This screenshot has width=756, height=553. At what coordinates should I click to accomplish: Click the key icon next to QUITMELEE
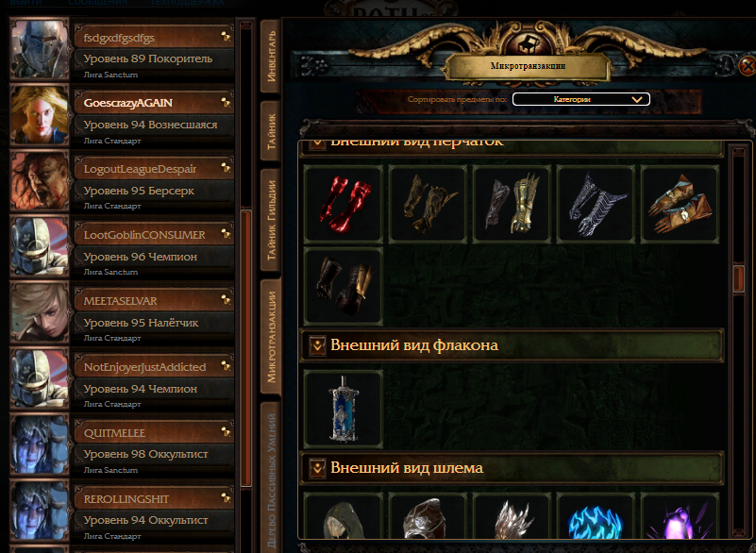[x=226, y=432]
